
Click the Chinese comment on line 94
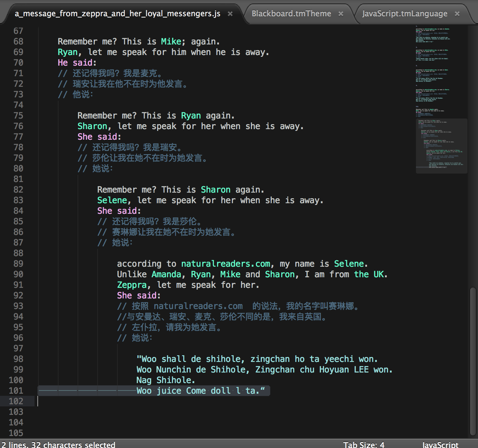pyautogui.click(x=222, y=317)
